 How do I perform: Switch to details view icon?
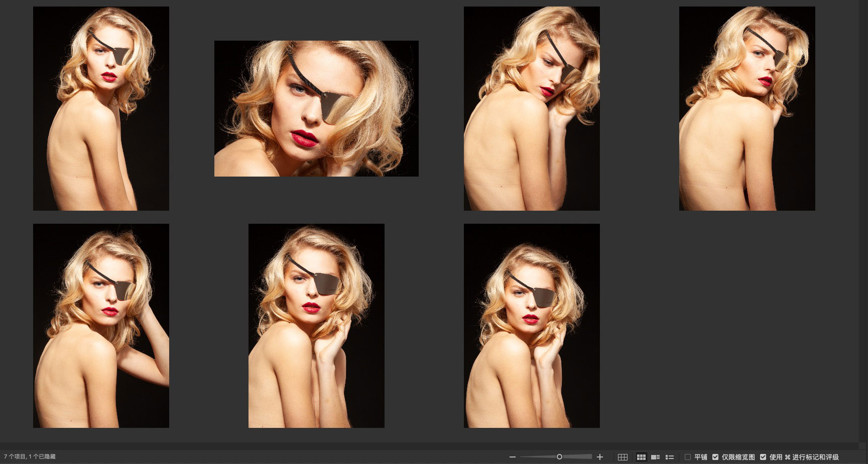(655, 457)
